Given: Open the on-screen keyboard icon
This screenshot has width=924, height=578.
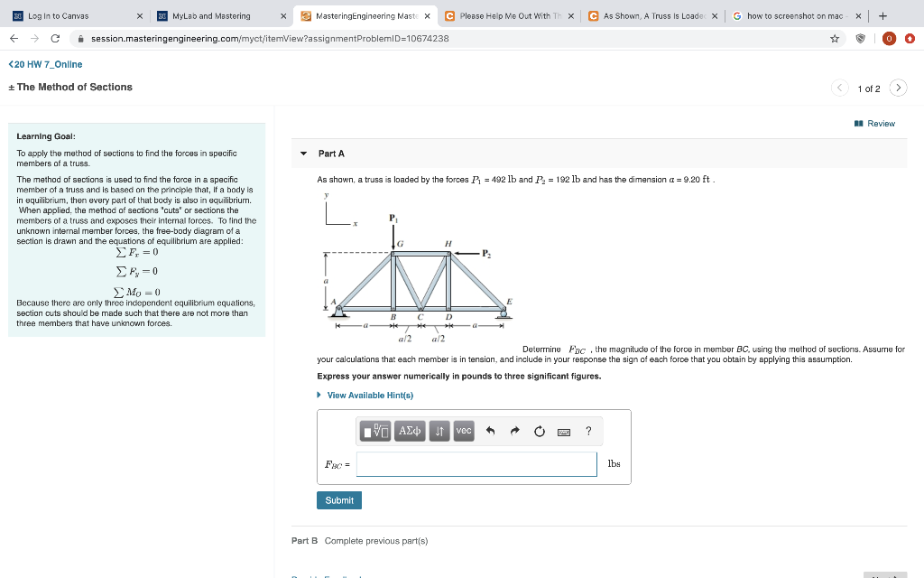Looking at the screenshot, I should [564, 432].
